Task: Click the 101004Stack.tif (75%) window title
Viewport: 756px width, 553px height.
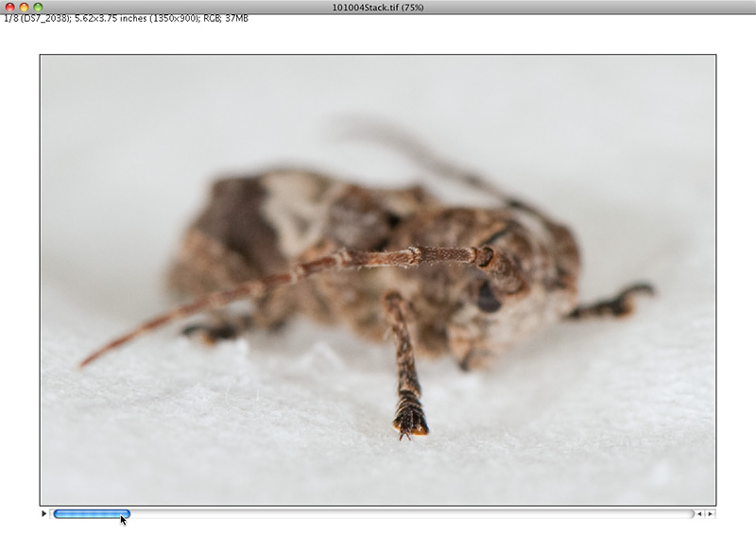Action: 377,7
